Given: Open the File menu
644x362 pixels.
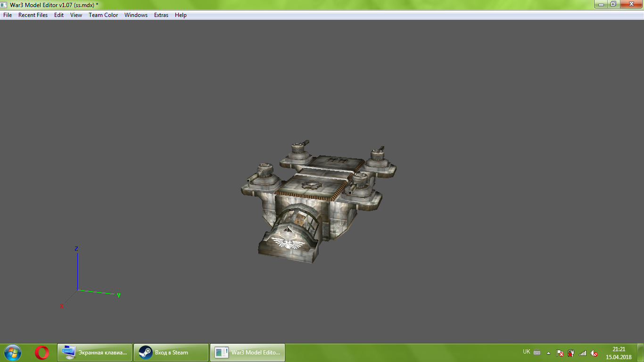Looking at the screenshot, I should tap(8, 15).
